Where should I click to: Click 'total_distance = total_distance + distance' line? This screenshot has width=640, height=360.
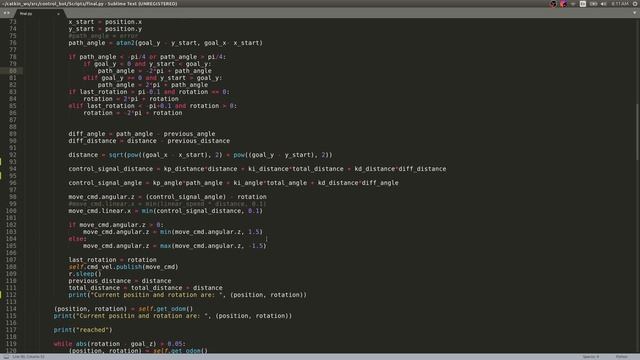pos(145,288)
